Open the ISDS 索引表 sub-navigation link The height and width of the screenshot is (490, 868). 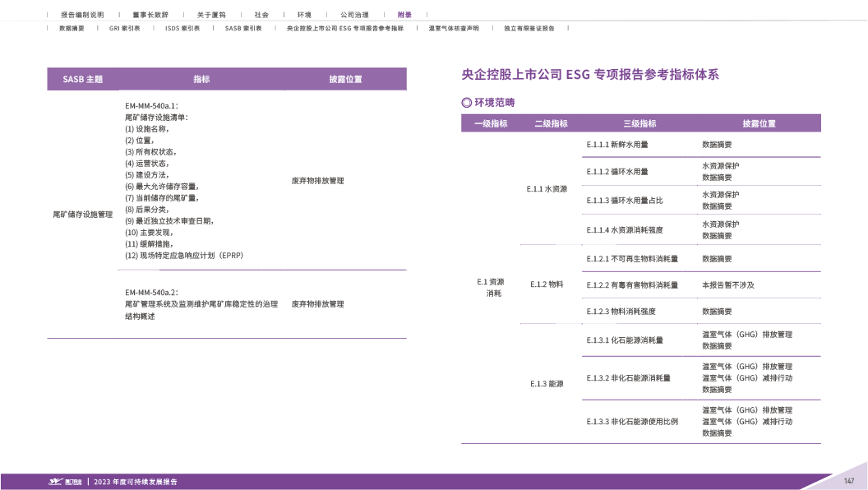(182, 28)
